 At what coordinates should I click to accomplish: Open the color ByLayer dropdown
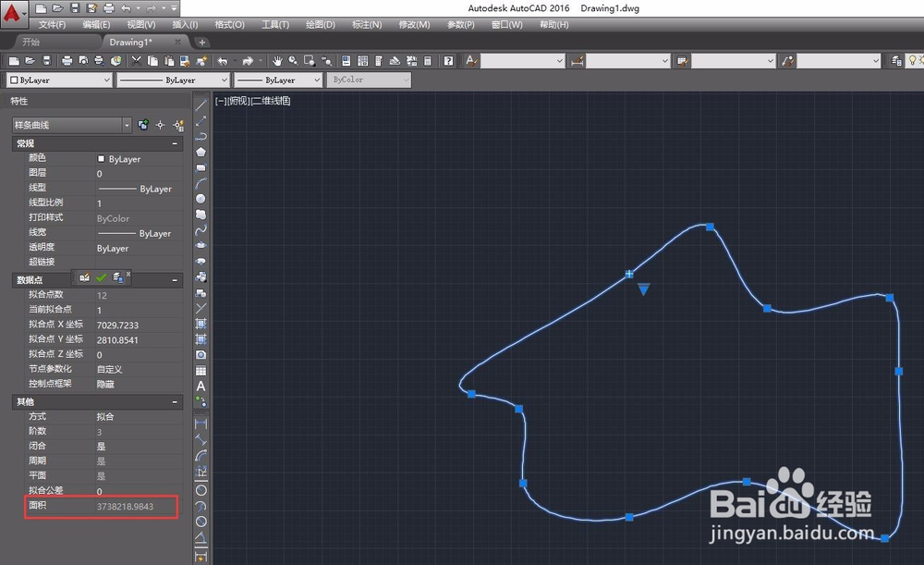[59, 80]
